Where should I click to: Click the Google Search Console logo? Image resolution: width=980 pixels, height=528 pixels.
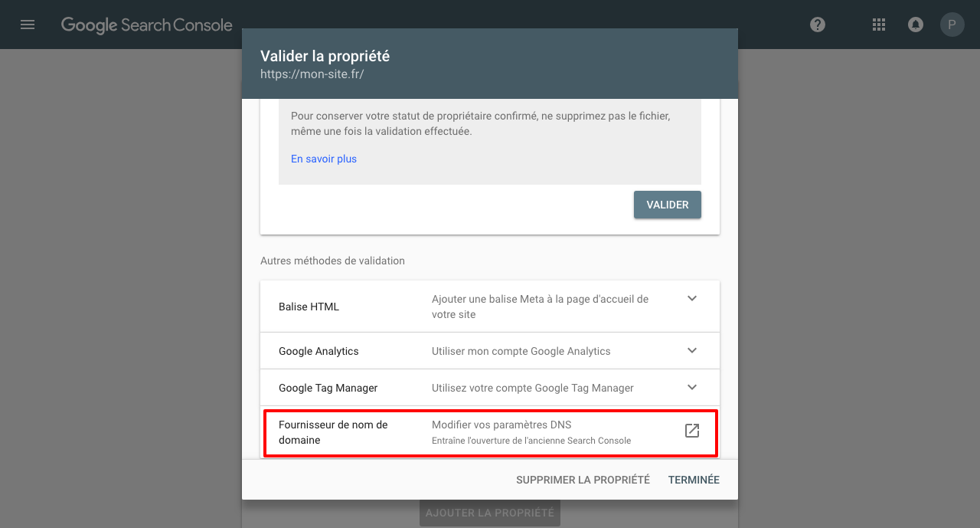coord(146,25)
